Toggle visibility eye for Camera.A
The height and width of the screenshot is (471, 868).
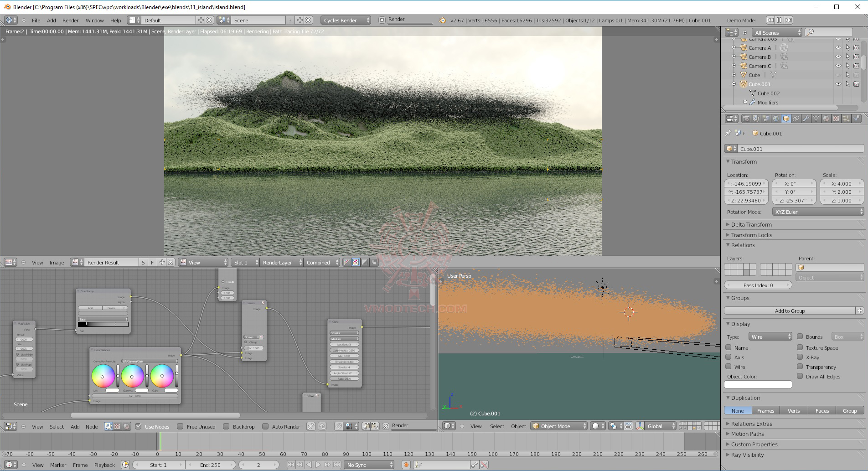tap(838, 47)
